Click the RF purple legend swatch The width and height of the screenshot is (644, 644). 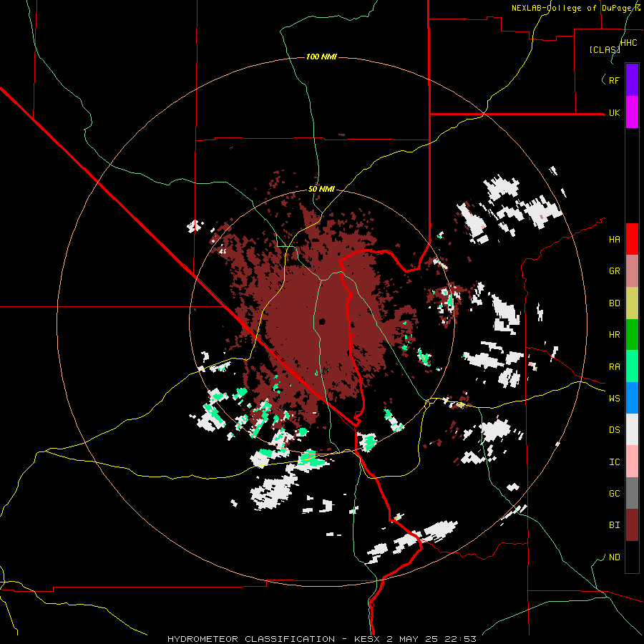click(632, 80)
